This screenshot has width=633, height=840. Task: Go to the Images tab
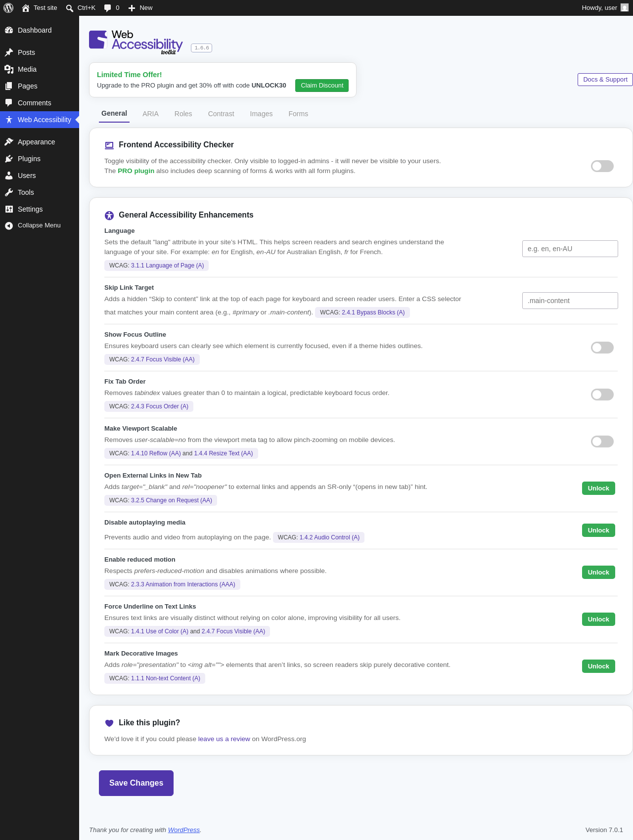(x=261, y=114)
